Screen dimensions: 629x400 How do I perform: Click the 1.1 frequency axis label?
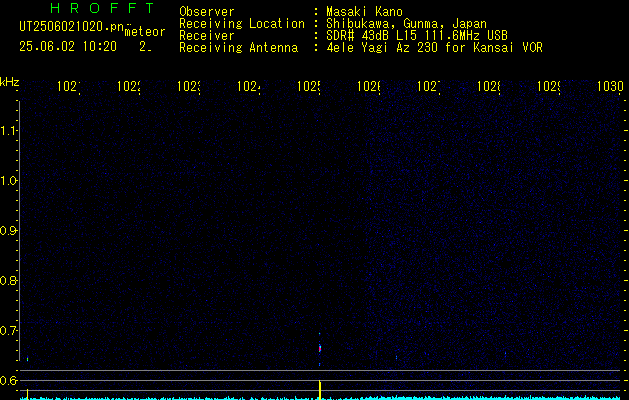coord(9,131)
